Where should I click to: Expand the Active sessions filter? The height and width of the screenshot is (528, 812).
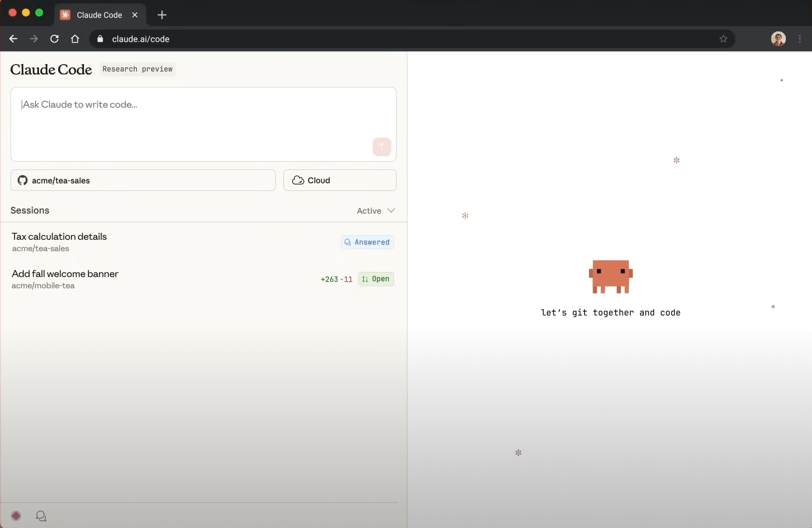point(376,211)
